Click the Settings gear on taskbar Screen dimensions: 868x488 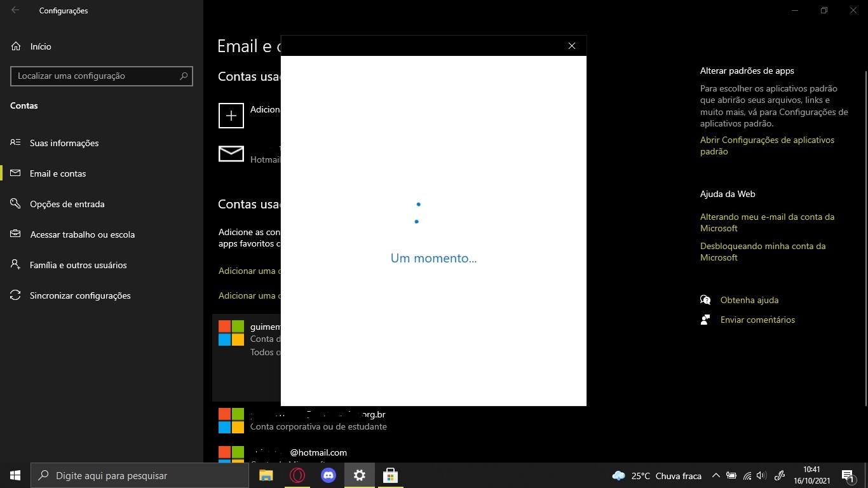[x=359, y=475]
